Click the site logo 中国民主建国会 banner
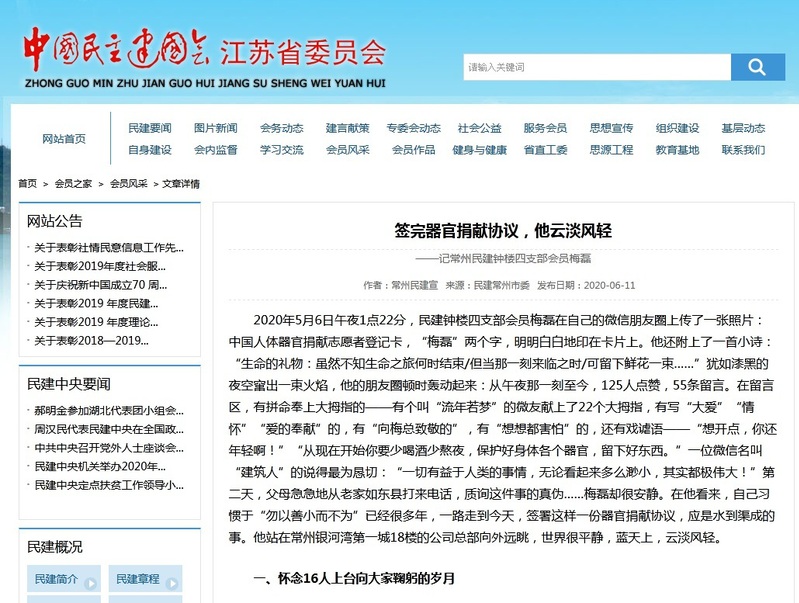The image size is (799, 603). tap(204, 58)
